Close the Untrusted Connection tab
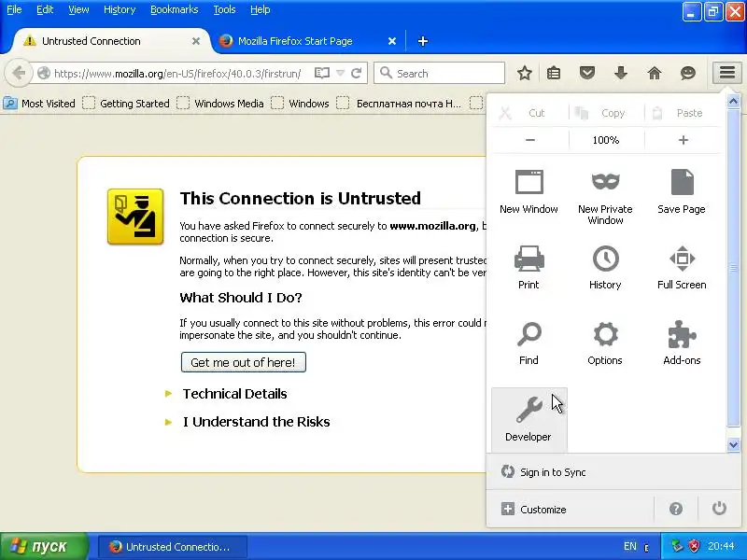This screenshot has width=747, height=560. [x=196, y=41]
